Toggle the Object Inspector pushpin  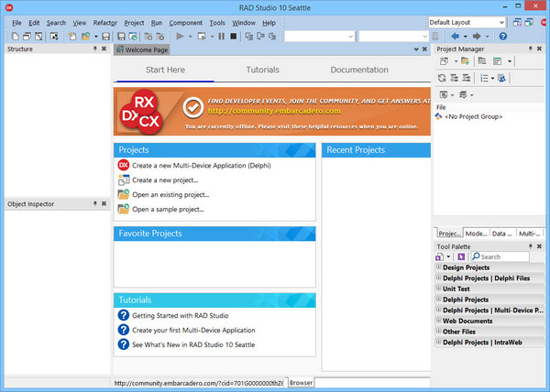(95, 203)
